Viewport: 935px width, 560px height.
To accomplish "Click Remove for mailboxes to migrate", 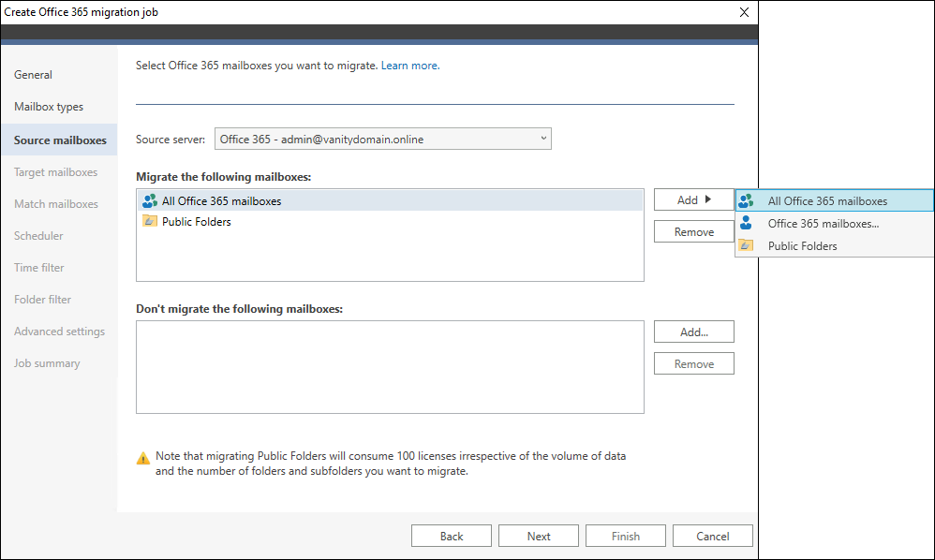I will click(x=694, y=231).
